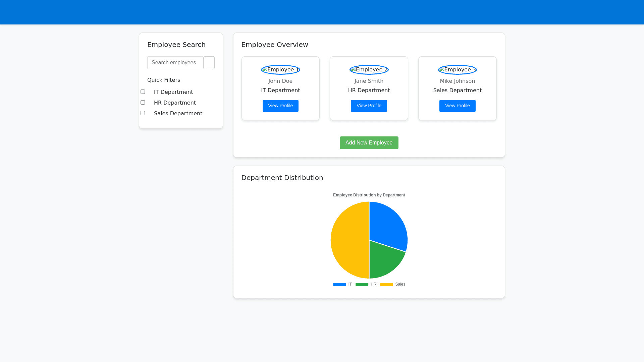
Task: View Mike Johnson's profile
Action: 457,106
